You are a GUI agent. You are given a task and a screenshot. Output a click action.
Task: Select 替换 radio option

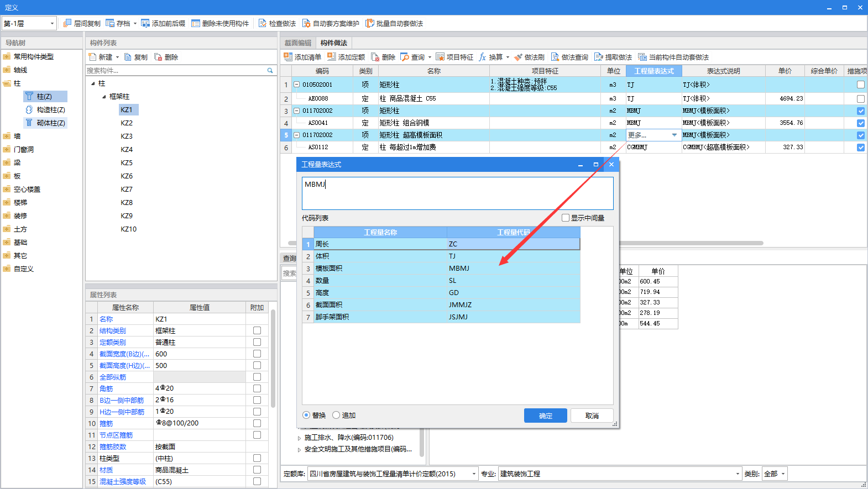306,415
